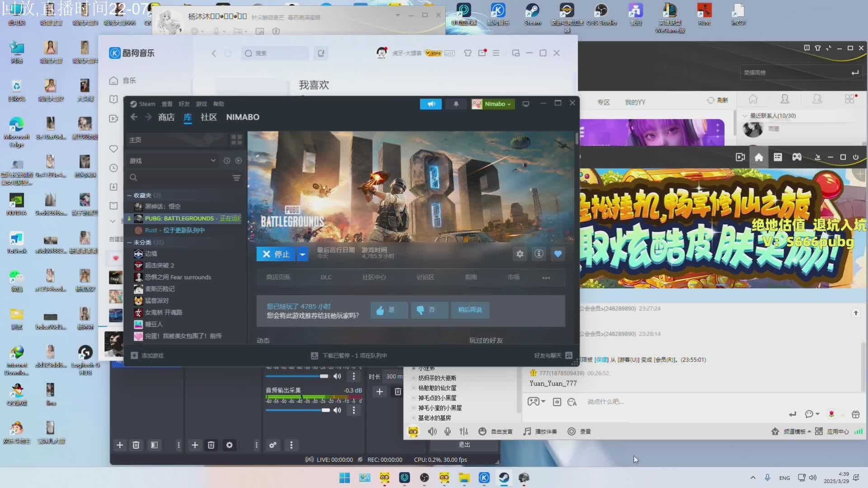The image size is (868, 488).
Task: Click the game info icon in Steam
Action: tap(539, 254)
